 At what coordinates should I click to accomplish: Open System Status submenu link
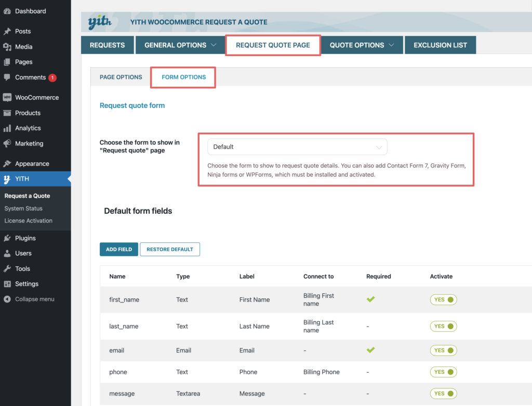click(23, 208)
